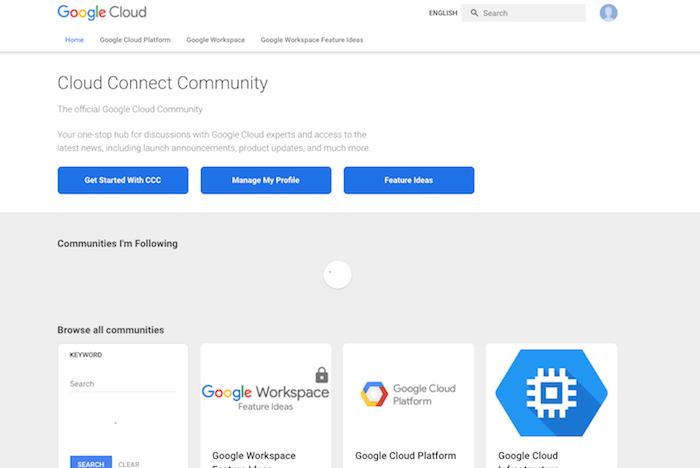Image resolution: width=700 pixels, height=468 pixels.
Task: Click the lock icon on Workspace card
Action: 321,375
